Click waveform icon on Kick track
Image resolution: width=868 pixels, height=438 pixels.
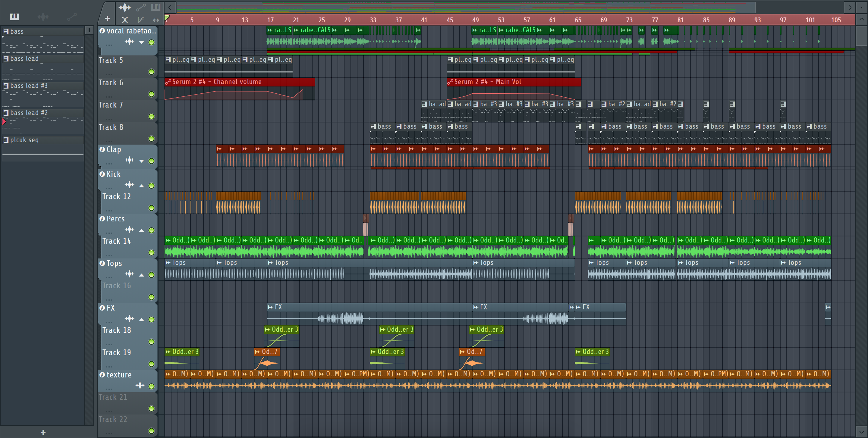129,185
